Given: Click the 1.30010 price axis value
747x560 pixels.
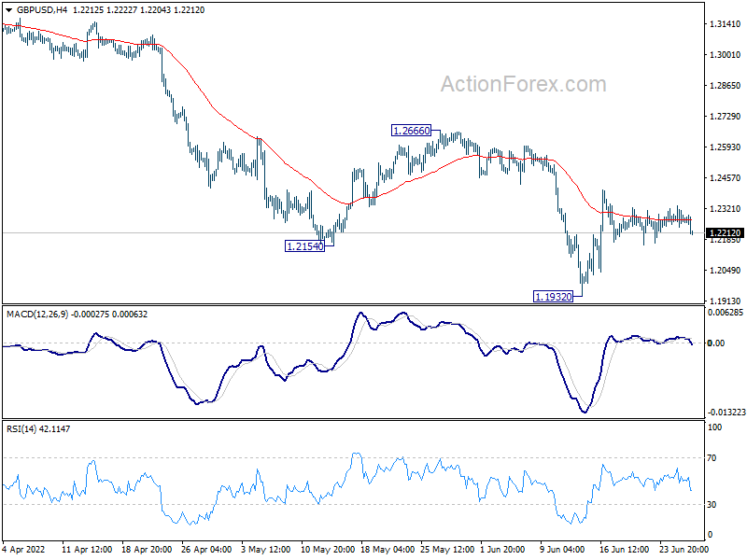Looking at the screenshot, I should click(x=726, y=55).
